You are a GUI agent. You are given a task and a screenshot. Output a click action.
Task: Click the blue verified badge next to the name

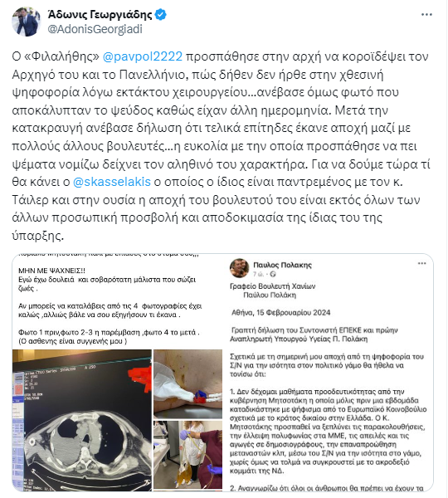coord(161,15)
